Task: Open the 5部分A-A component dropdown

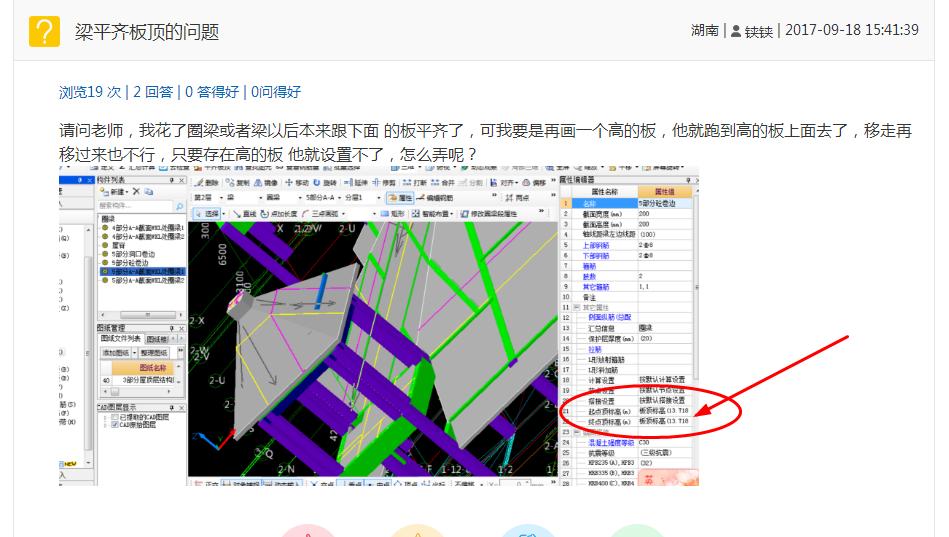Action: click(x=323, y=198)
